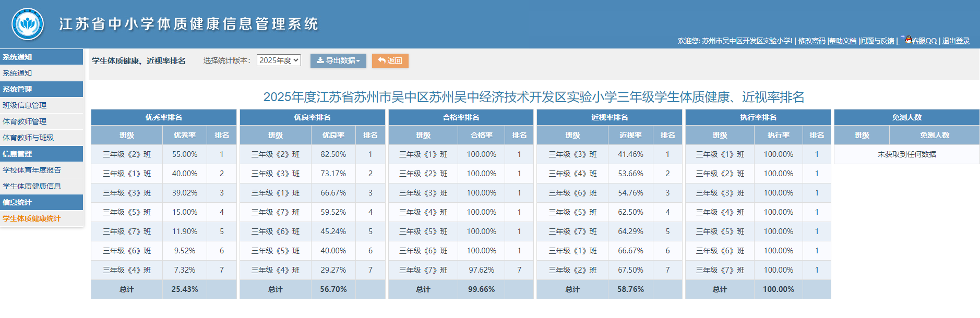This screenshot has width=980, height=318.
Task: Select 班级信息管理 in the sidebar
Action: point(25,105)
